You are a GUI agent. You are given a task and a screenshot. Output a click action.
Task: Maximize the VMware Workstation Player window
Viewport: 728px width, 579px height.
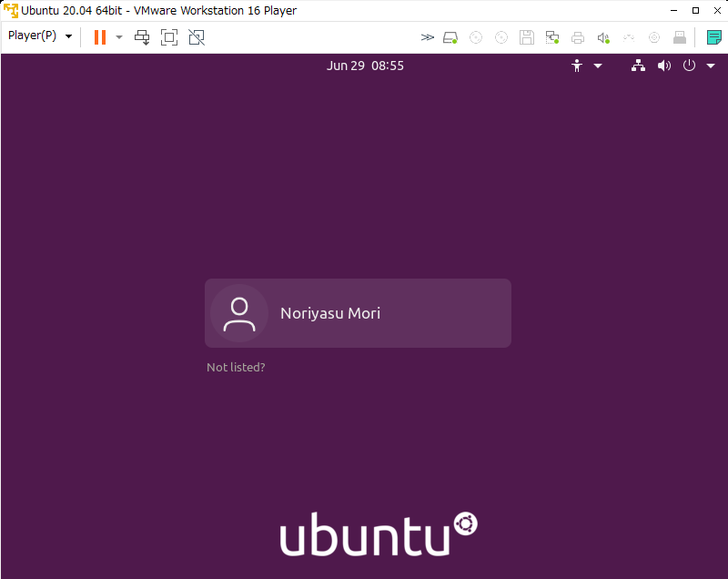(x=695, y=10)
